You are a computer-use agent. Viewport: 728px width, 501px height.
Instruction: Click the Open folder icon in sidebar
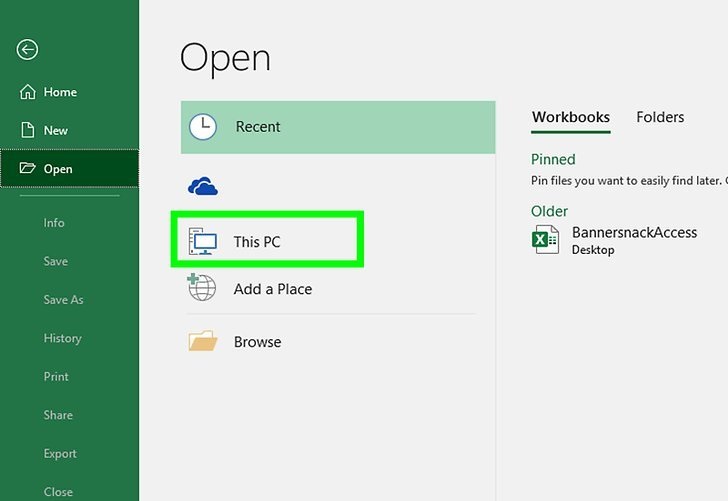point(27,169)
